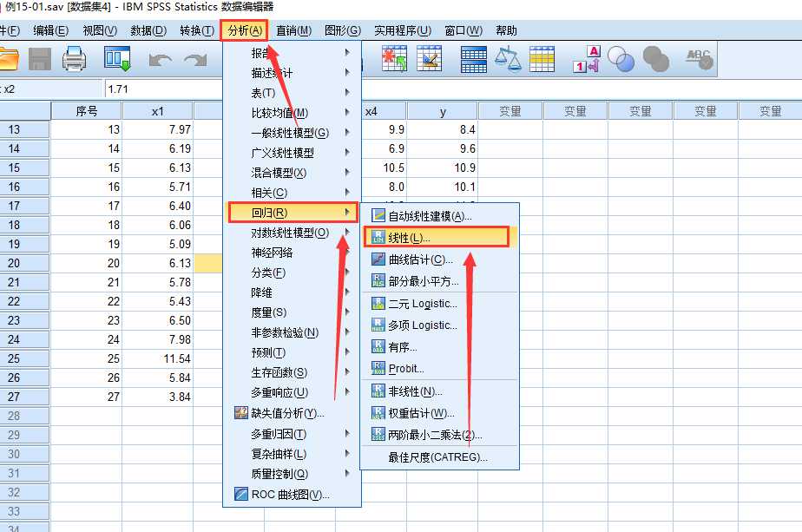Viewport: 802px width, 532px height.
Task: Expand the 一般线性模型 submenu arrow
Action: coord(347,132)
